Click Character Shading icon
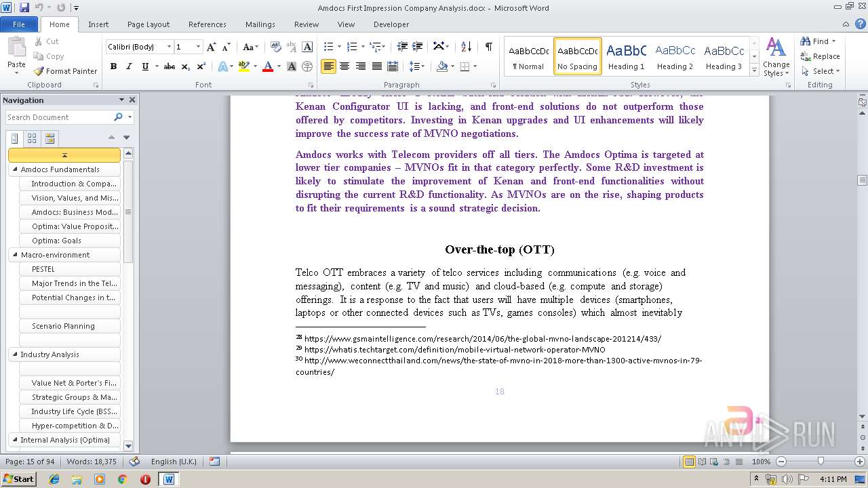The height and width of the screenshot is (488, 868). click(x=292, y=66)
